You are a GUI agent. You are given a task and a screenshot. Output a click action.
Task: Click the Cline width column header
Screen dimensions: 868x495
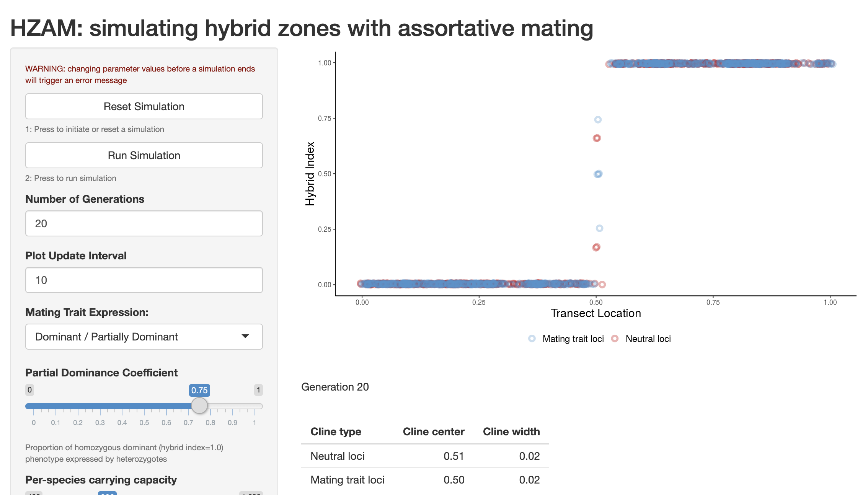tap(511, 431)
